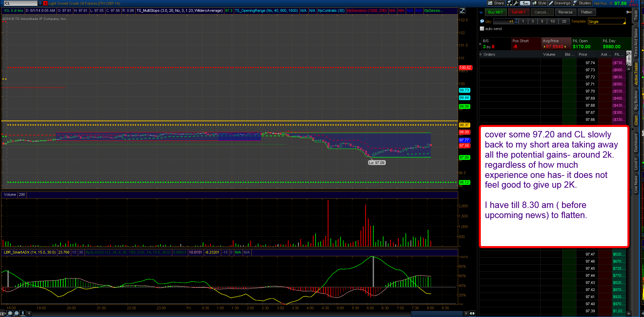Click chart zoom-in magnifier at bottom left
644x317 pixels.
click(10, 313)
